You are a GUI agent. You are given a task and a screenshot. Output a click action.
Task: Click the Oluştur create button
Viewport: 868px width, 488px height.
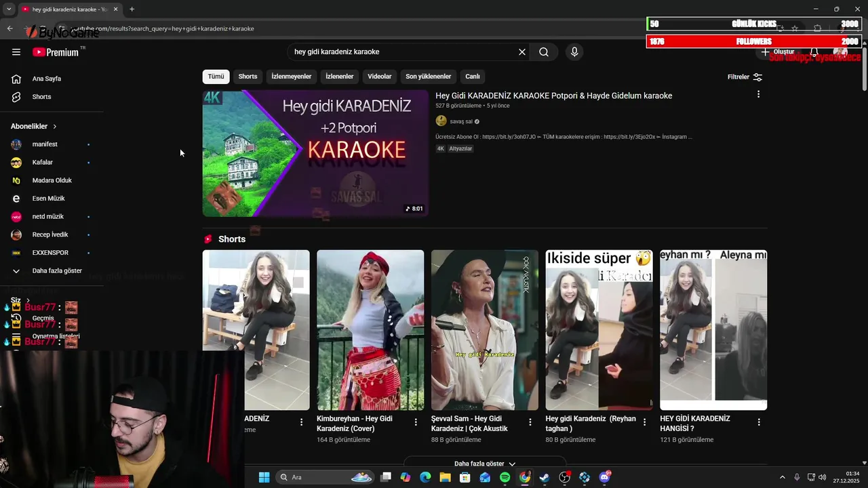(x=777, y=52)
